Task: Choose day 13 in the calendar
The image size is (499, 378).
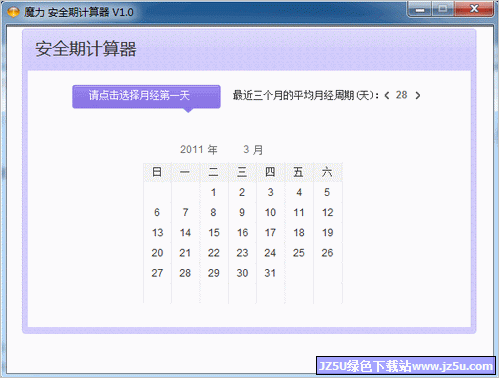Action: click(x=157, y=233)
